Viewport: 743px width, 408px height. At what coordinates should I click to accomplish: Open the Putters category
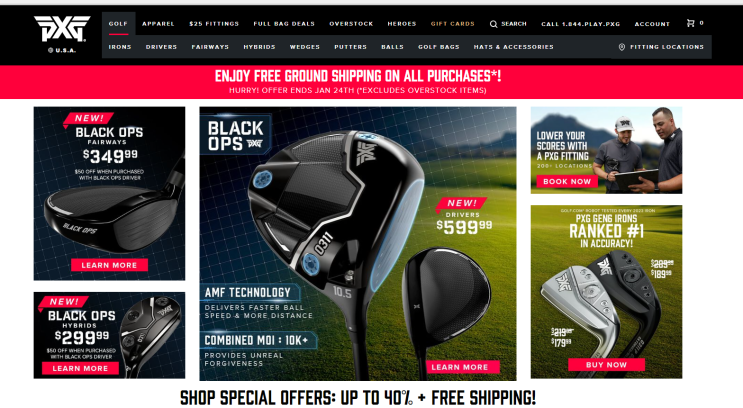pos(350,47)
